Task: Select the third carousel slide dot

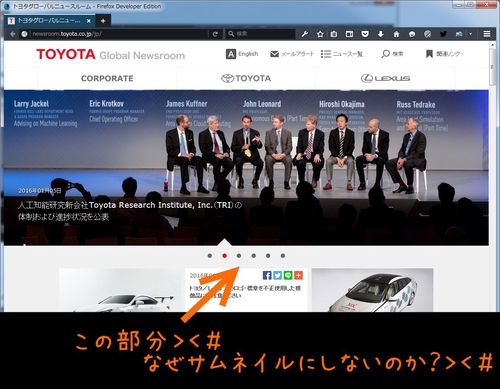Action: pyautogui.click(x=239, y=256)
